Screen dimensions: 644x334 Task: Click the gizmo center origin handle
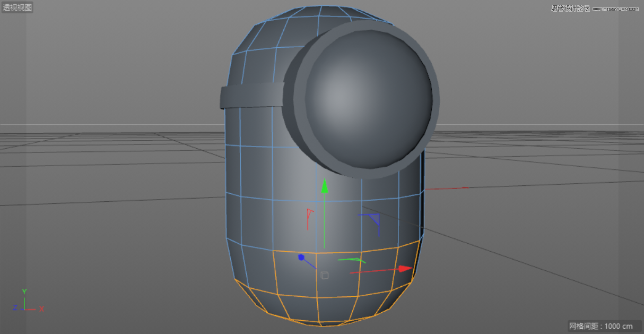(324, 275)
